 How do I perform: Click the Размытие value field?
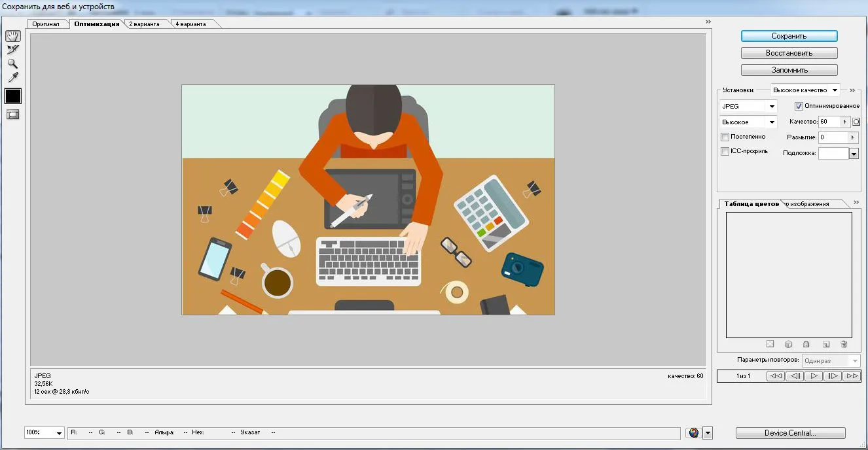(x=833, y=137)
